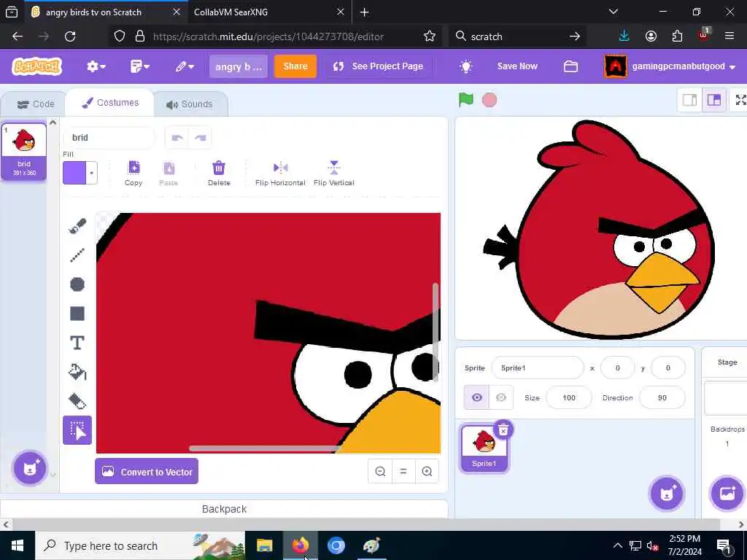This screenshot has height=560, width=747.
Task: Open My Stuff folder icon
Action: click(570, 66)
